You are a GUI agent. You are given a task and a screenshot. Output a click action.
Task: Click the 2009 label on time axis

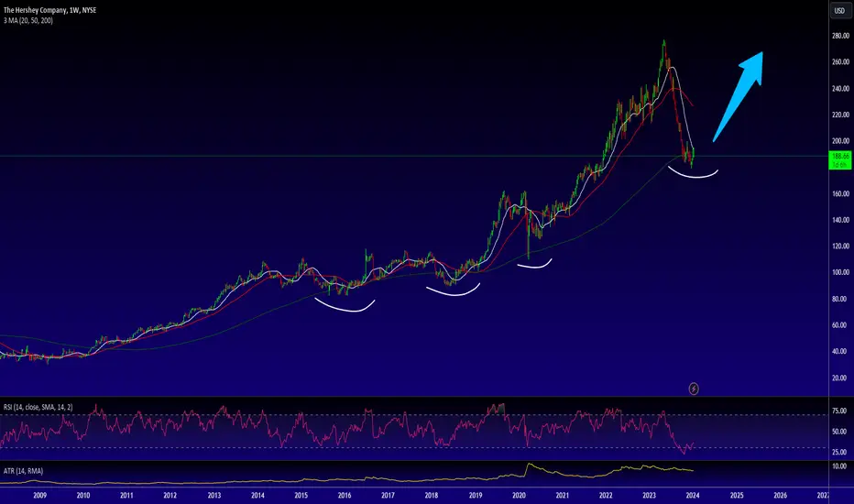tap(39, 495)
